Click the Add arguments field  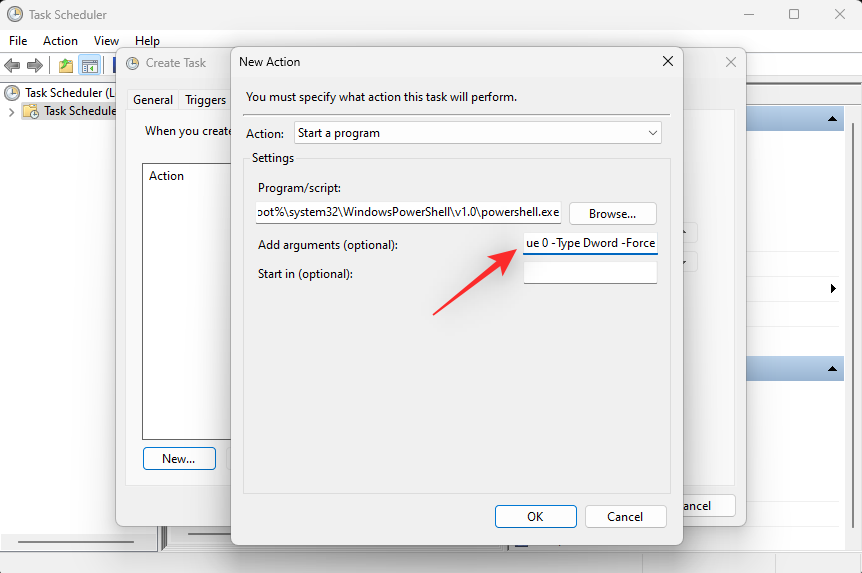(x=590, y=243)
